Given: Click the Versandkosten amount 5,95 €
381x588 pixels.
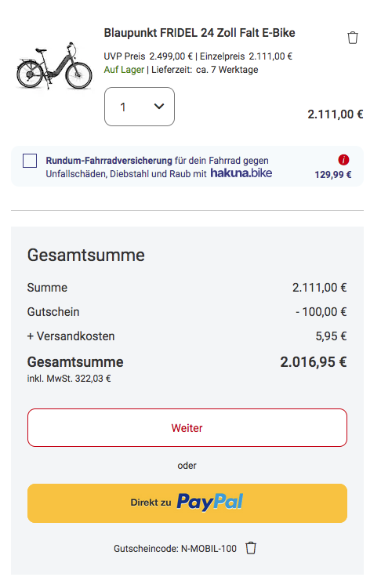Looking at the screenshot, I should point(331,336).
